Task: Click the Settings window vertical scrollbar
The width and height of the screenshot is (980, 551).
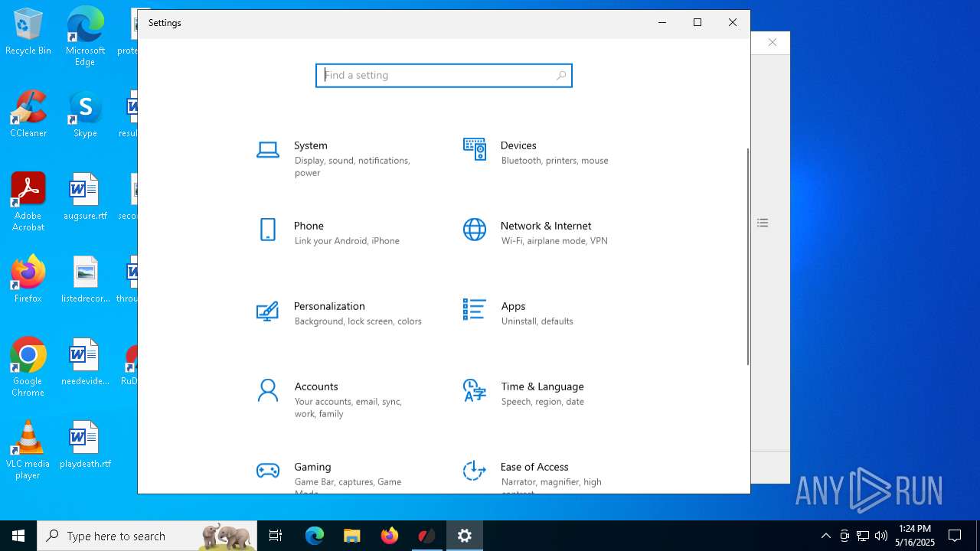Action: click(747, 256)
